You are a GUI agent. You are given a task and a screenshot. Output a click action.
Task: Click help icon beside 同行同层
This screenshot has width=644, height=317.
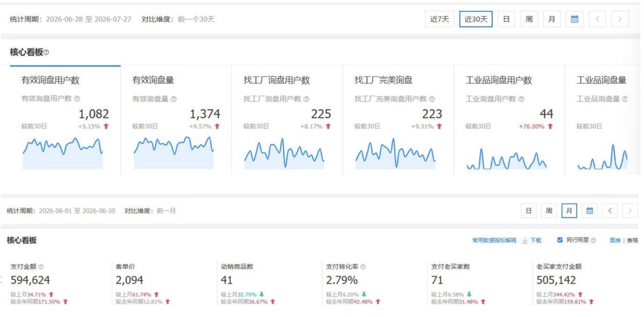(593, 240)
